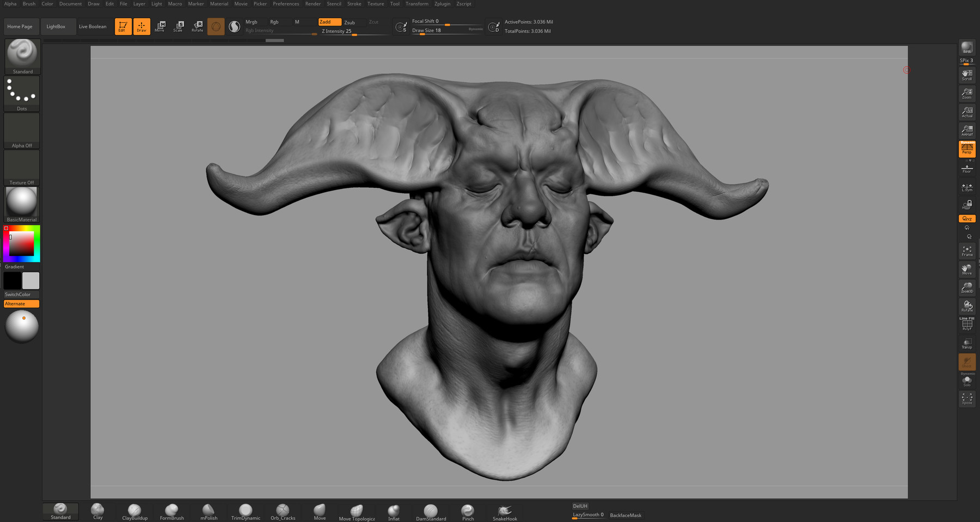This screenshot has height=522, width=980.
Task: Click the Home Page button
Action: [x=21, y=26]
